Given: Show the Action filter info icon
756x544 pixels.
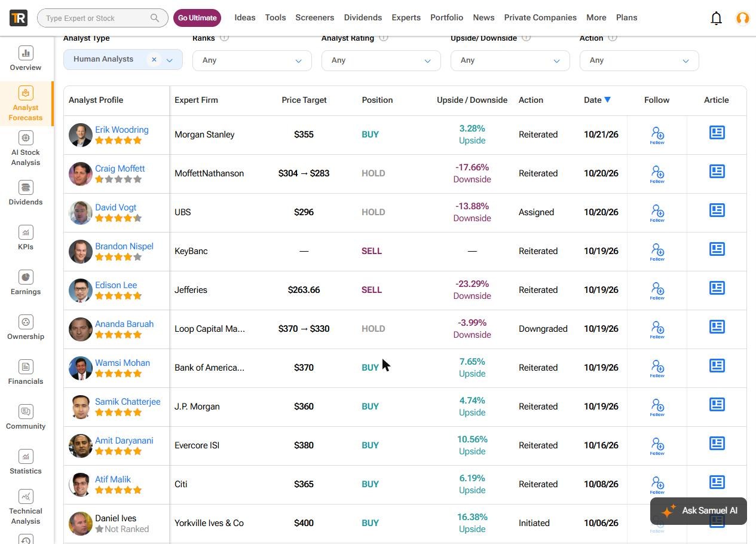Looking at the screenshot, I should tap(613, 38).
